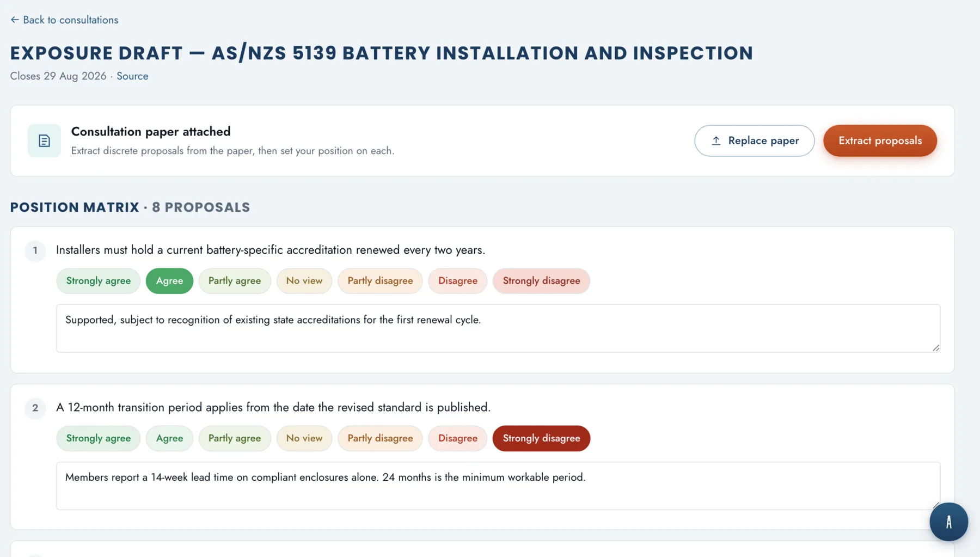Select Partly agree for proposal 2
Image resolution: width=980 pixels, height=557 pixels.
(x=235, y=438)
